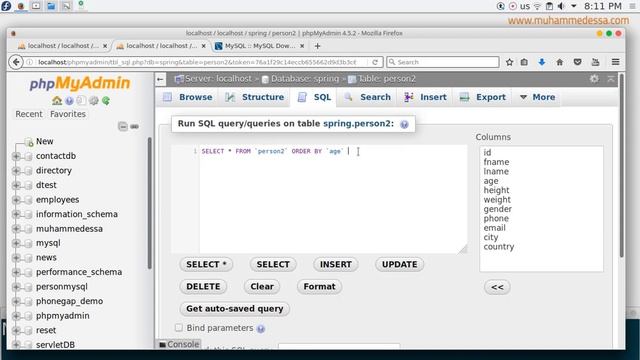Enable Bind parameters checkbox
Screen dimensions: 640x360
click(179, 327)
